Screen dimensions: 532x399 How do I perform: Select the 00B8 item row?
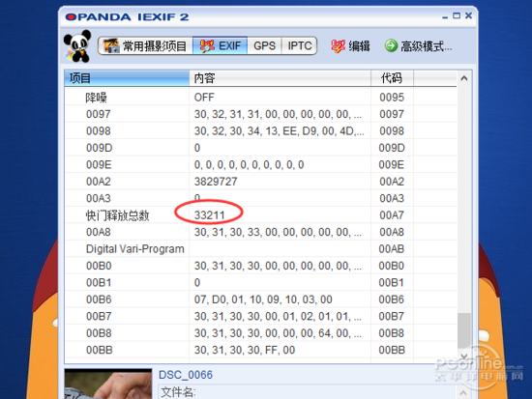(x=260, y=333)
